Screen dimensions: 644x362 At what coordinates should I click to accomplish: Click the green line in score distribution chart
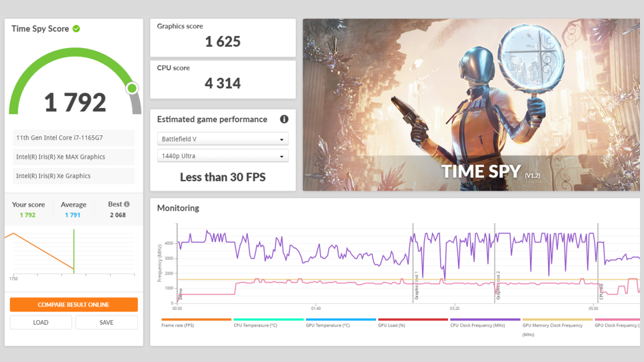[74, 251]
